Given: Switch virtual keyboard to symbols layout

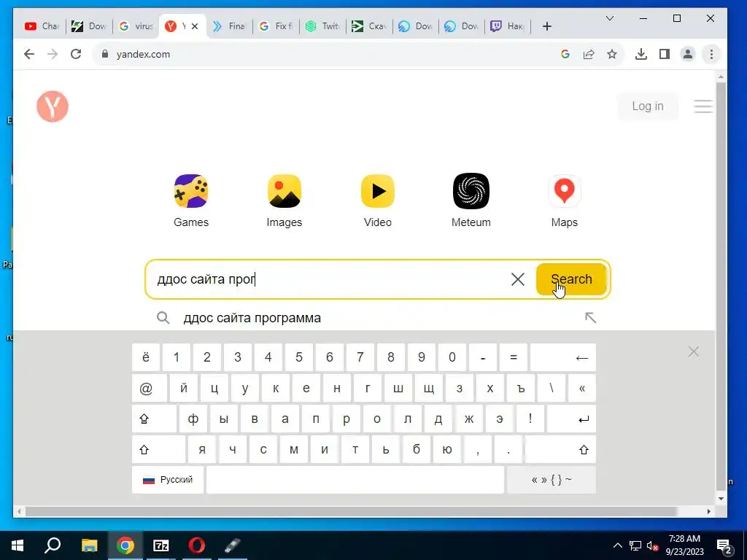Looking at the screenshot, I should point(551,480).
